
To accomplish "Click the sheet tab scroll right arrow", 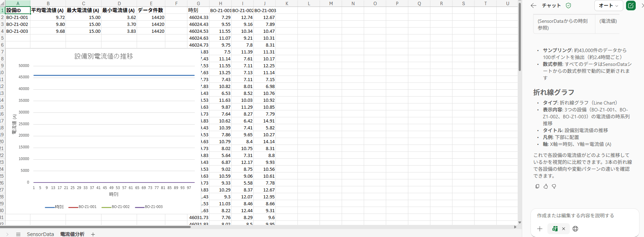I will click(7, 234).
